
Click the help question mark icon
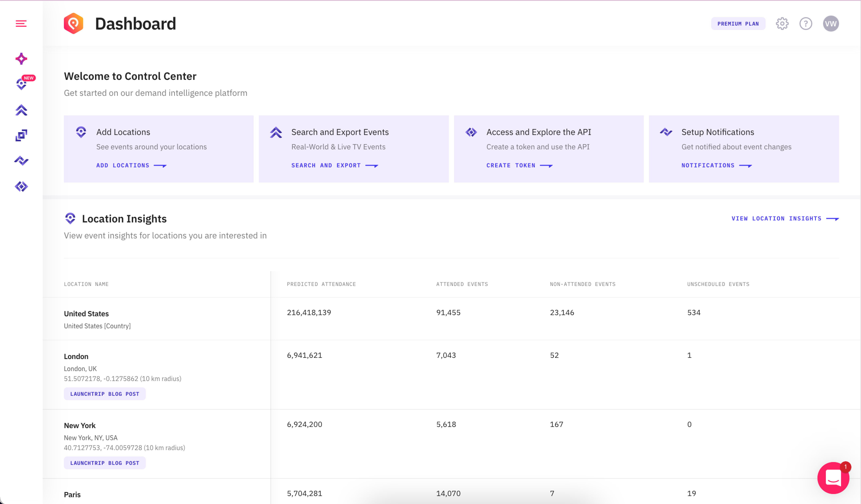[805, 24]
